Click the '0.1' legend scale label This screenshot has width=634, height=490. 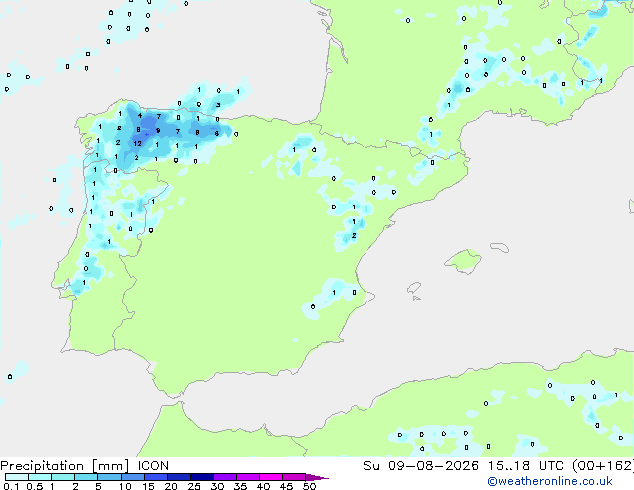coord(11,486)
